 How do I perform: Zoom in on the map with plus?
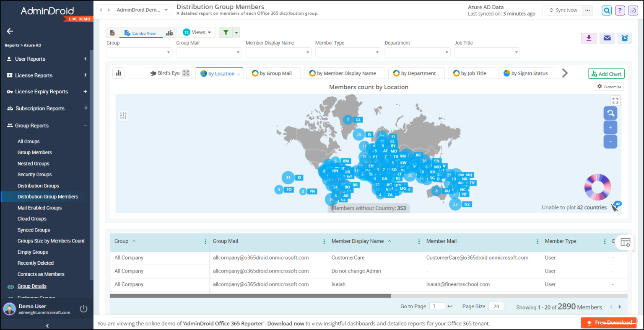(610, 127)
